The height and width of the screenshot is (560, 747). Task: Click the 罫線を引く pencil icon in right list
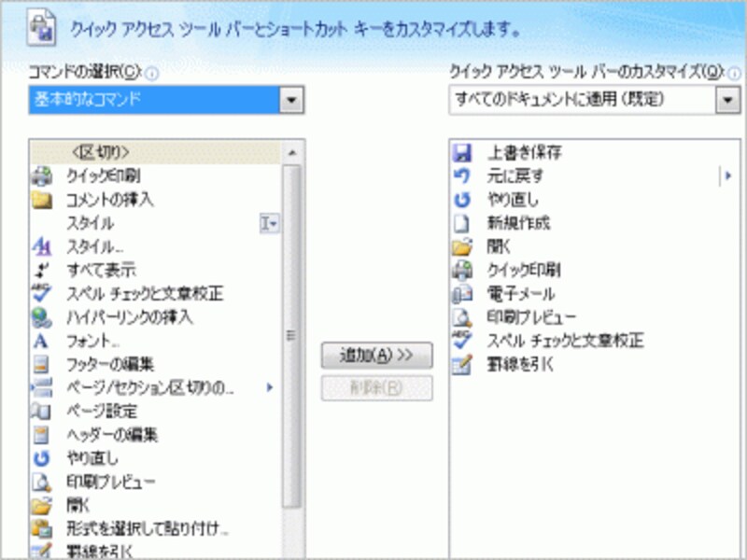pos(462,364)
